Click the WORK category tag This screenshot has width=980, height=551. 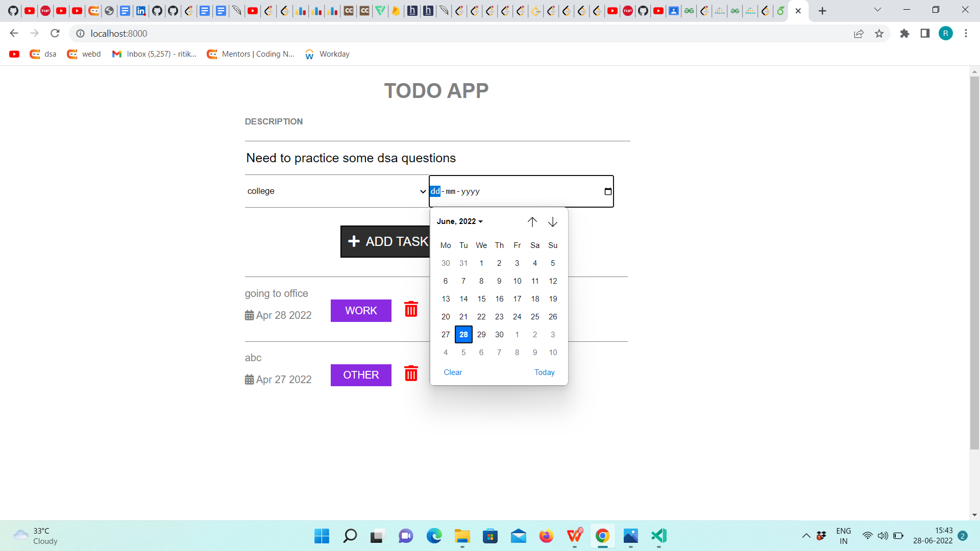(361, 311)
